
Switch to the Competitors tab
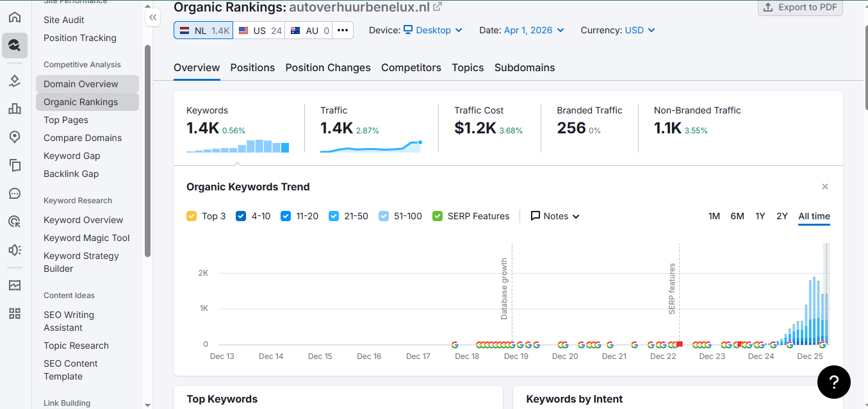point(411,68)
